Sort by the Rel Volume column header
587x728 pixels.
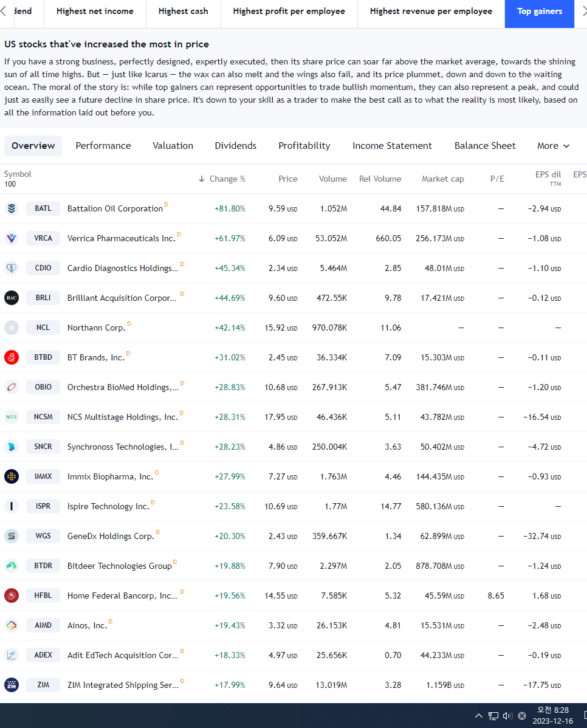tap(380, 179)
